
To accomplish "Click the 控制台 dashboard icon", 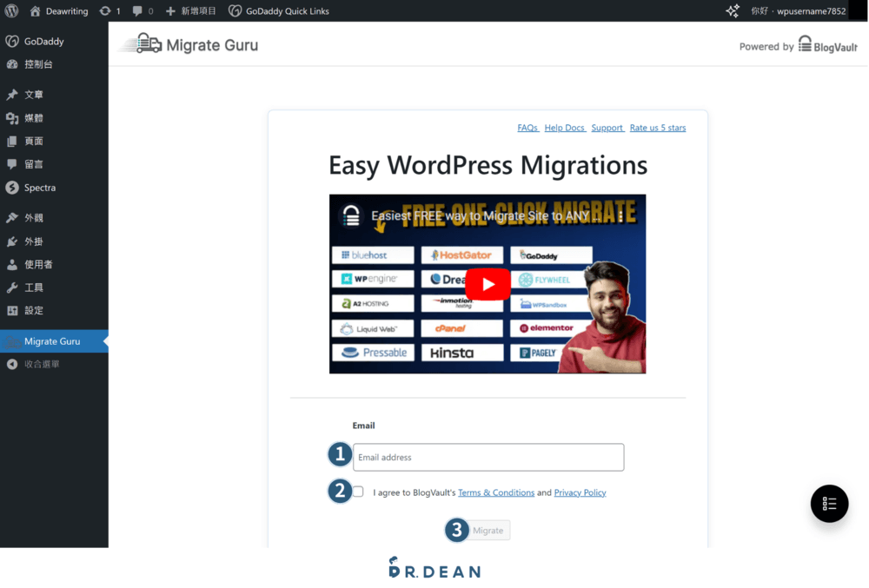I will pyautogui.click(x=12, y=64).
